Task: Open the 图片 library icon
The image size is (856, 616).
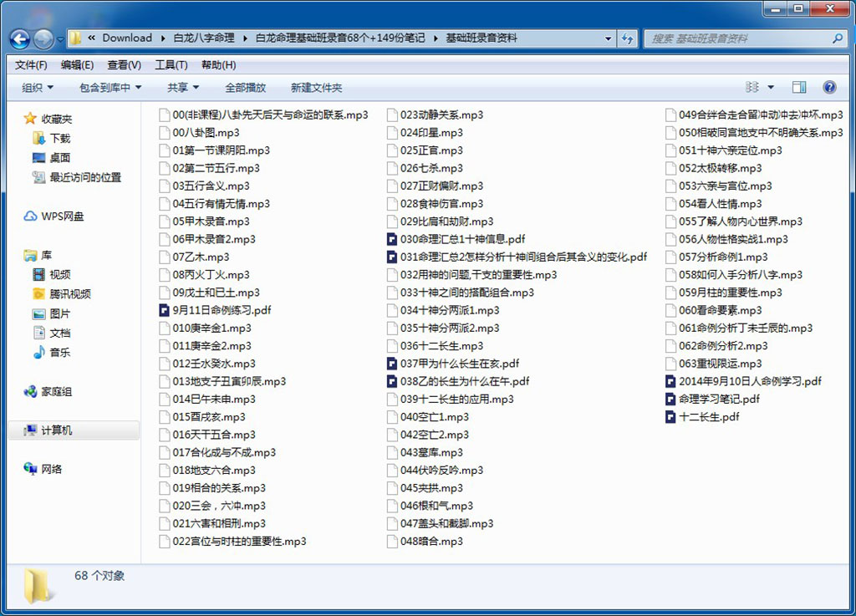Action: coord(38,313)
